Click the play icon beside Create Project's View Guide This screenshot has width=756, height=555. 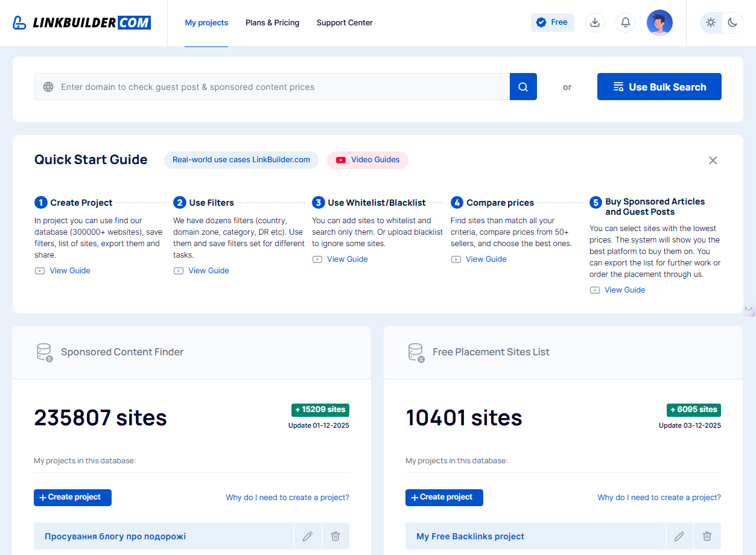tap(40, 270)
